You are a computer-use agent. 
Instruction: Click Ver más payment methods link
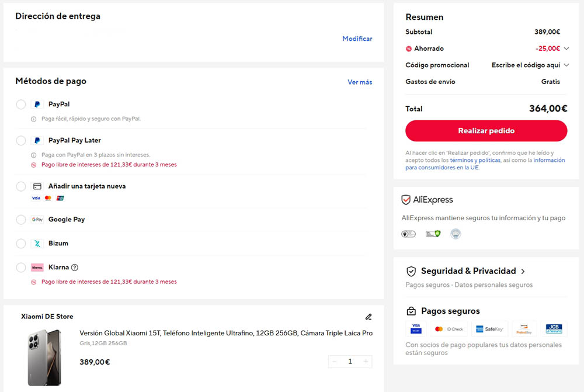[x=359, y=82]
